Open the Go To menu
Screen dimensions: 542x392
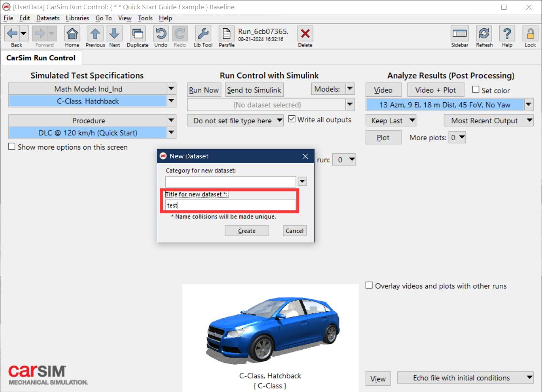(x=104, y=18)
